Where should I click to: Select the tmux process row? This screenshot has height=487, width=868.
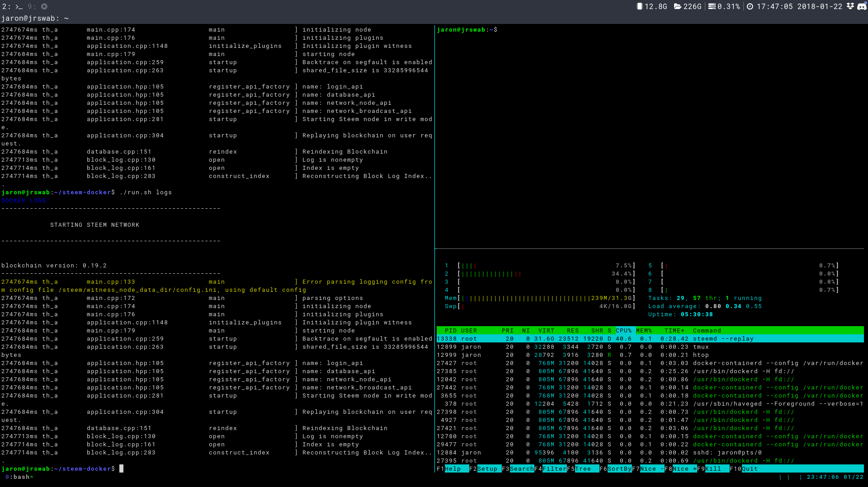650,347
